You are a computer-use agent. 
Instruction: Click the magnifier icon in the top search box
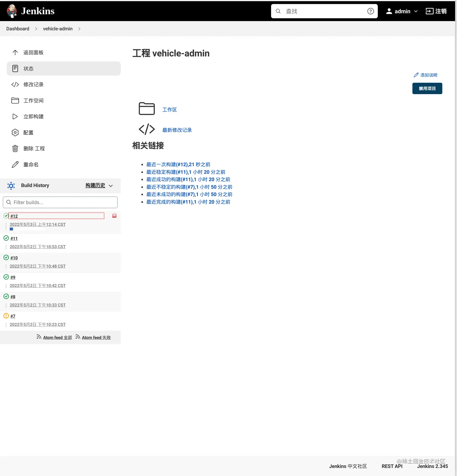278,11
